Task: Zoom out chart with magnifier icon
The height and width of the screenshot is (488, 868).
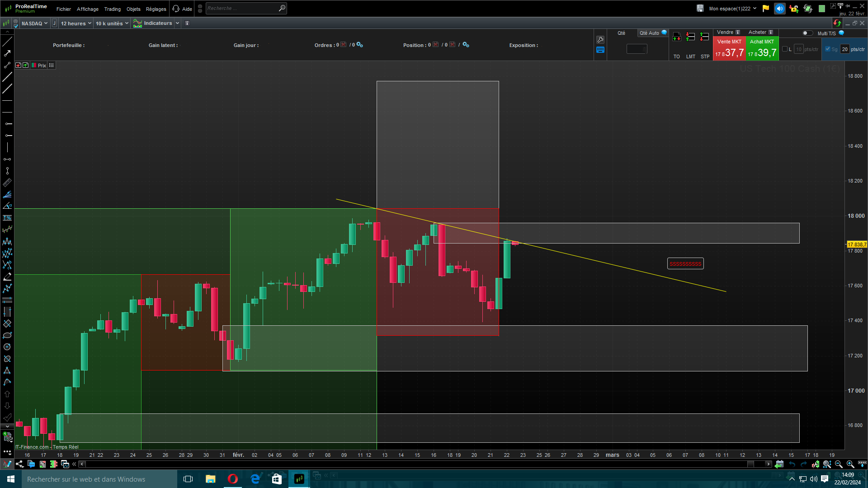Action: pyautogui.click(x=839, y=464)
